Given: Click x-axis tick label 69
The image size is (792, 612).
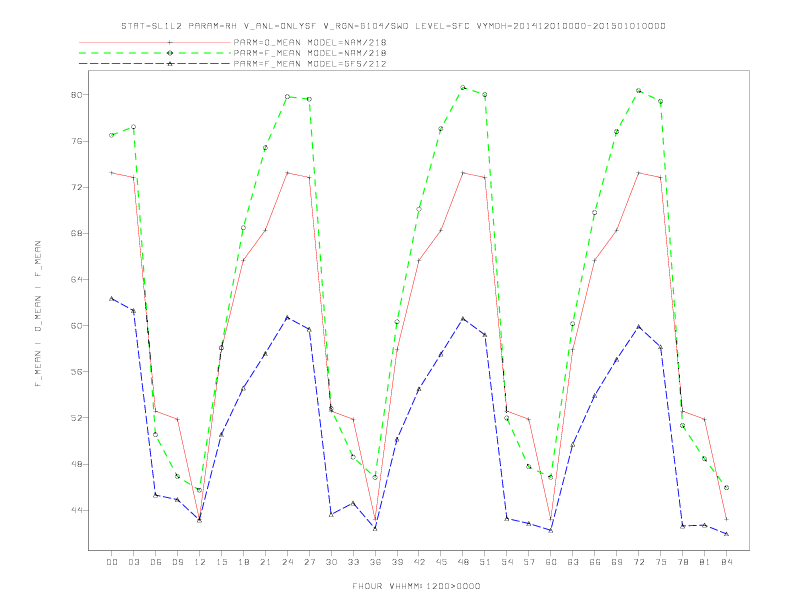Looking at the screenshot, I should (617, 562).
